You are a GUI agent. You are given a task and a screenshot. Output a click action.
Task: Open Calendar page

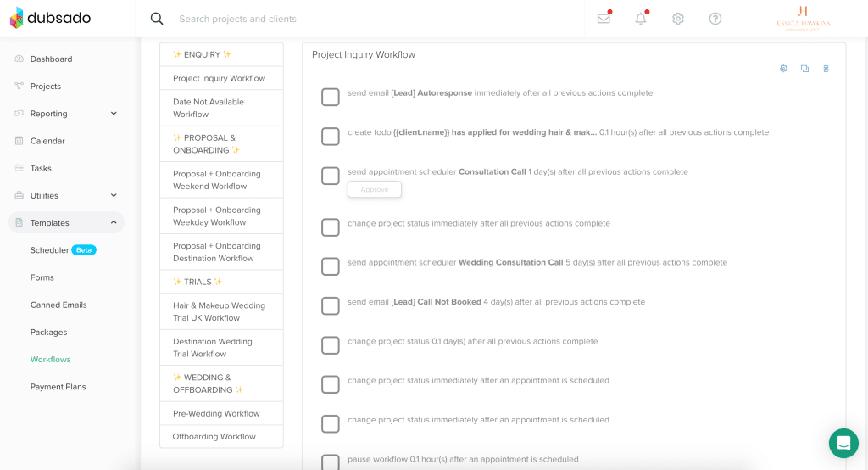pyautogui.click(x=47, y=141)
